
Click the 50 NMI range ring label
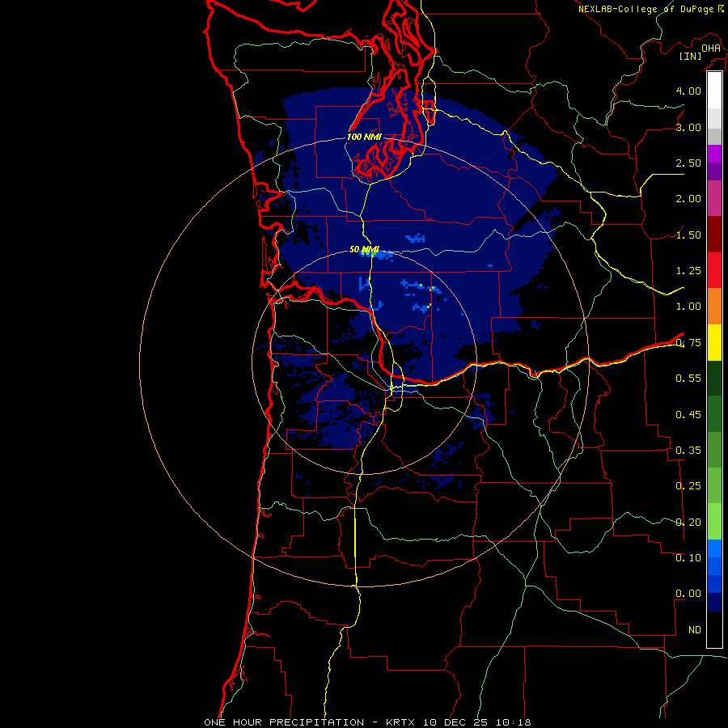[365, 250]
